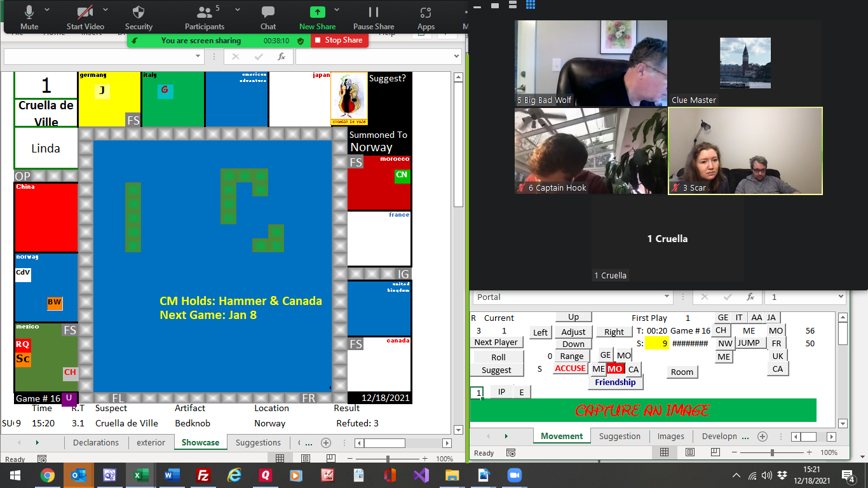Open Word from the taskbar

click(172, 475)
